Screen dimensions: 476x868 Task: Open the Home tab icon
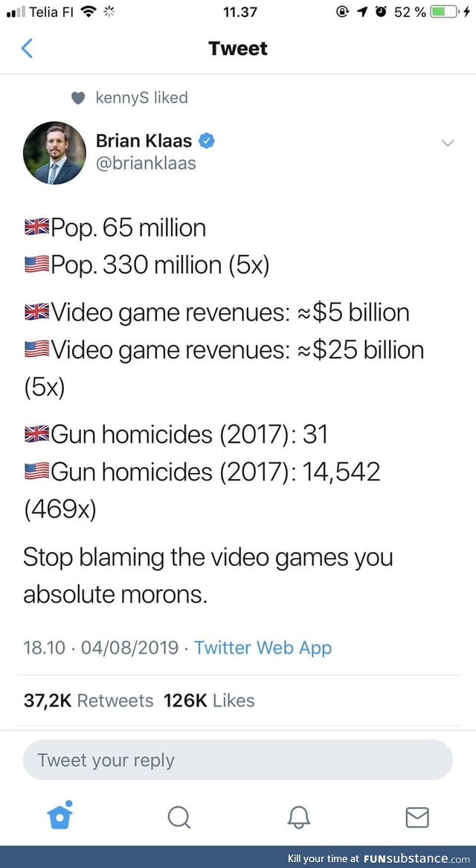click(x=59, y=814)
